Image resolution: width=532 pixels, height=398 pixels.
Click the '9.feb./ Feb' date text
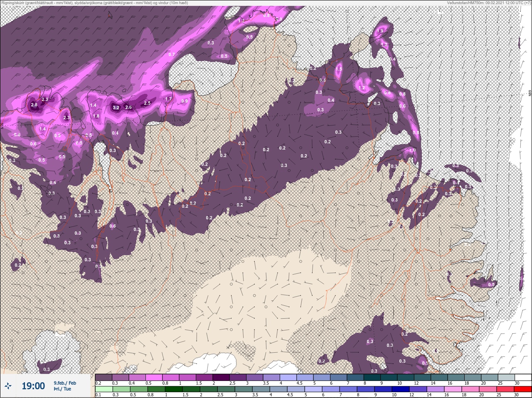[65, 383]
